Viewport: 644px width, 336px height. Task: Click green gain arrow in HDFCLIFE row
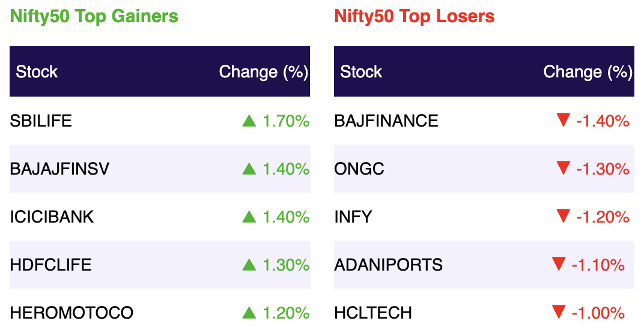249,265
